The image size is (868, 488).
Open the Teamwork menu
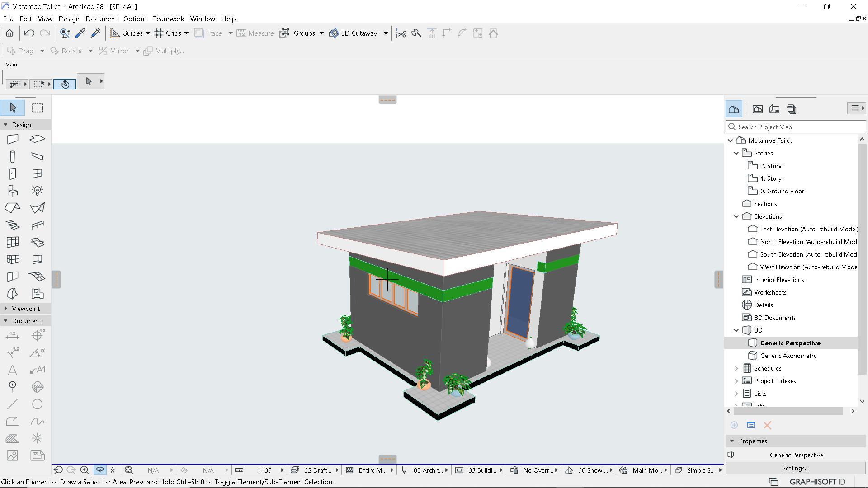[x=168, y=19]
